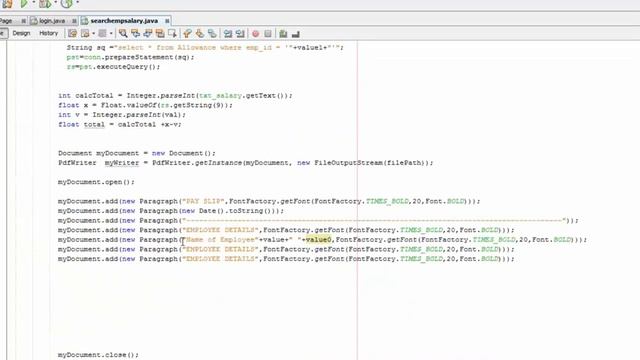The height and width of the screenshot is (360, 640).
Task: Click Find Previous Occurrence icon
Action: click(136, 33)
